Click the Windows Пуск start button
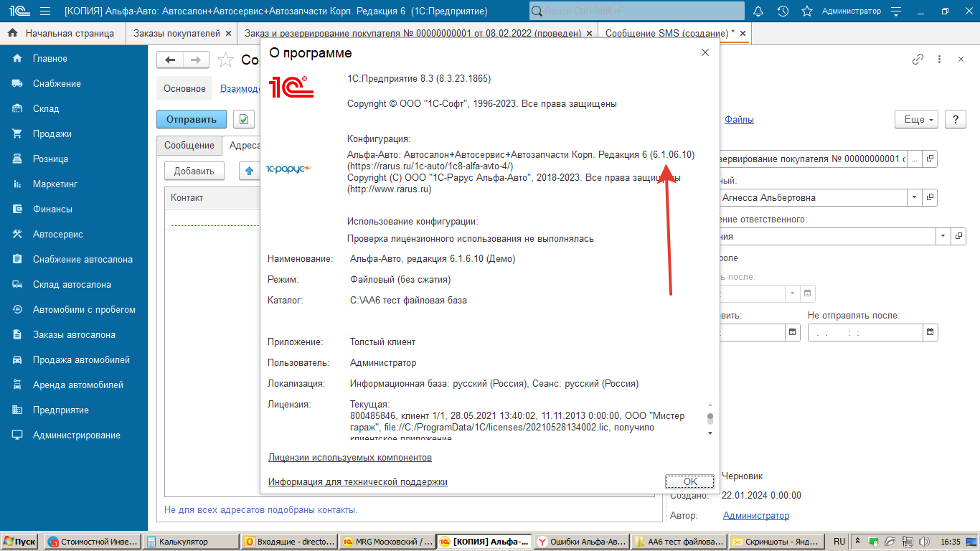This screenshot has width=980, height=551. pos(20,542)
